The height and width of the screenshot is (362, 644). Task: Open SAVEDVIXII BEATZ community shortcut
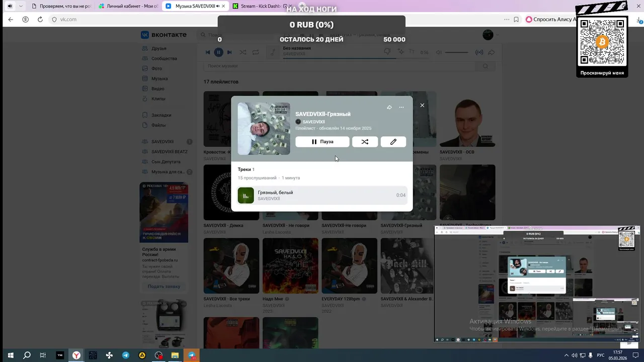tap(169, 152)
